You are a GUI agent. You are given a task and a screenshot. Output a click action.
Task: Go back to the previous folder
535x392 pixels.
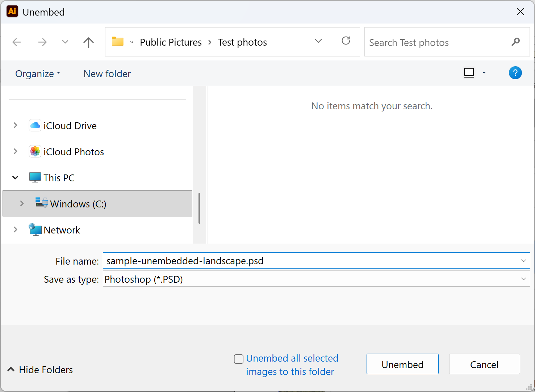tap(17, 42)
